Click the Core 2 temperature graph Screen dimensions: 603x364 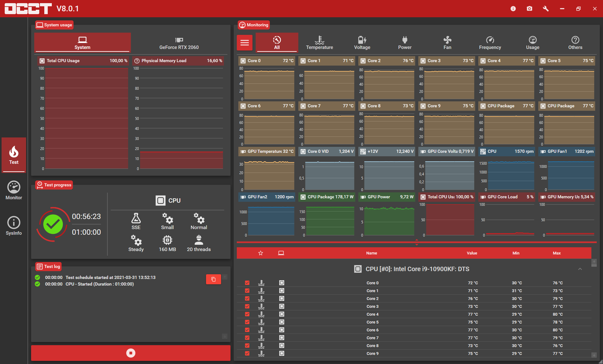[388, 83]
